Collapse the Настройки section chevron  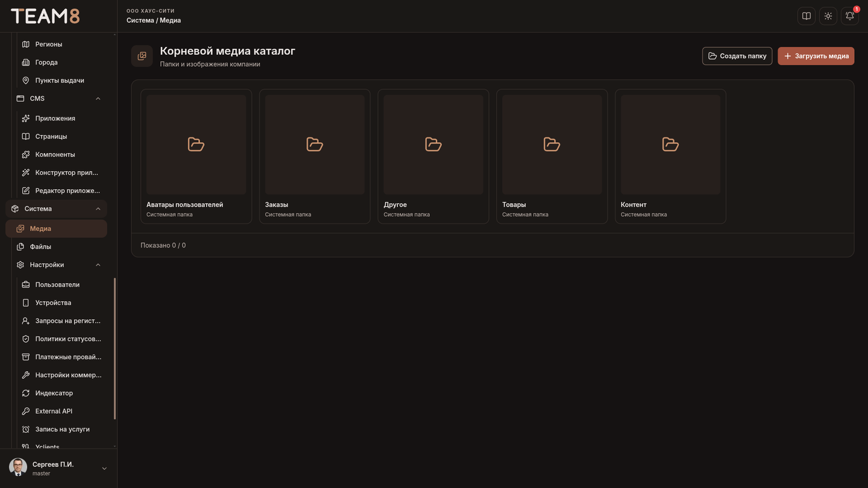tap(98, 264)
